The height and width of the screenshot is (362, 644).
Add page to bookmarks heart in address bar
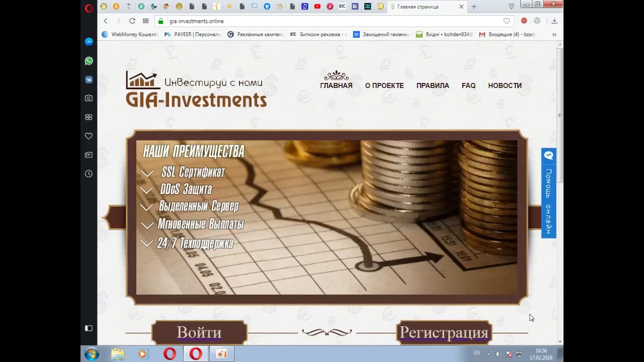pos(507,21)
